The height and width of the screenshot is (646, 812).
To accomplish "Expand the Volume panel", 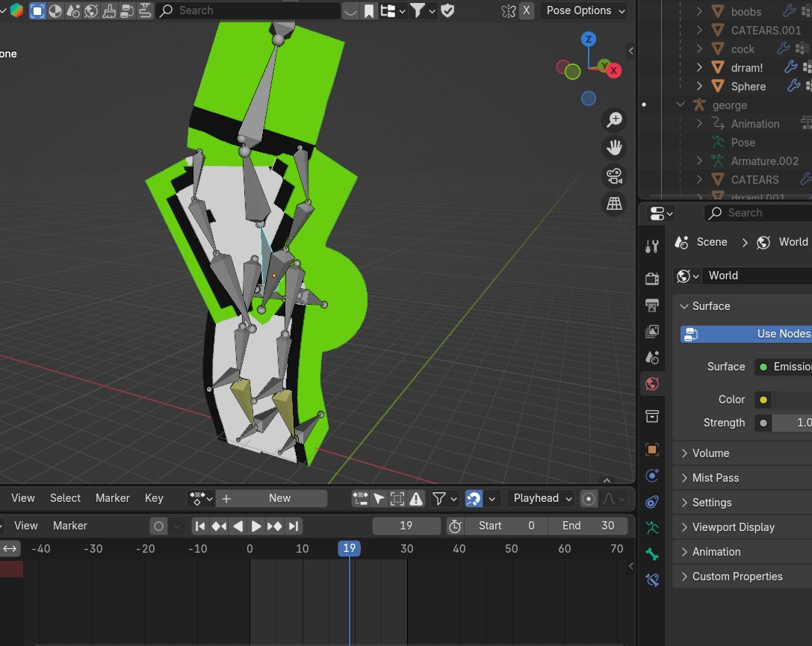I will 710,453.
